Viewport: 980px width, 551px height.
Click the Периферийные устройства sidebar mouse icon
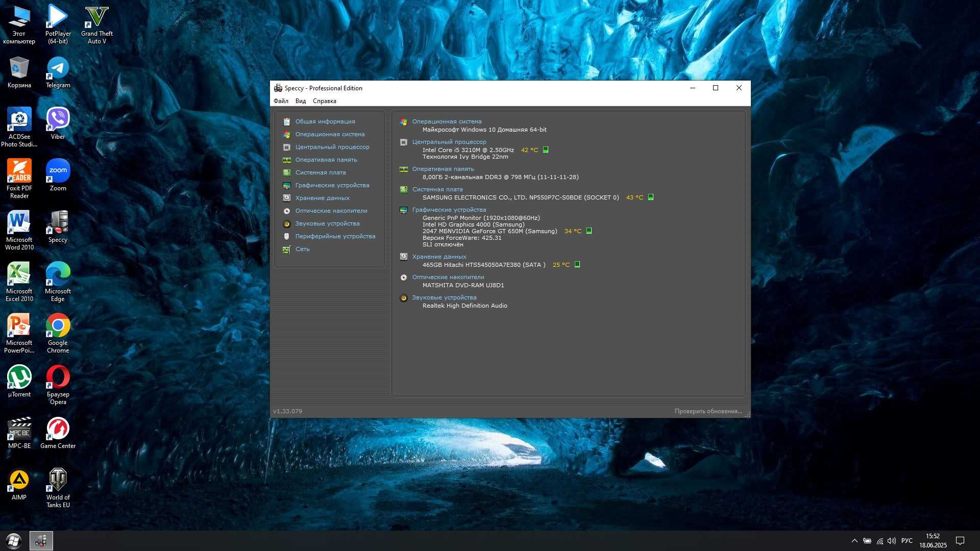point(287,236)
